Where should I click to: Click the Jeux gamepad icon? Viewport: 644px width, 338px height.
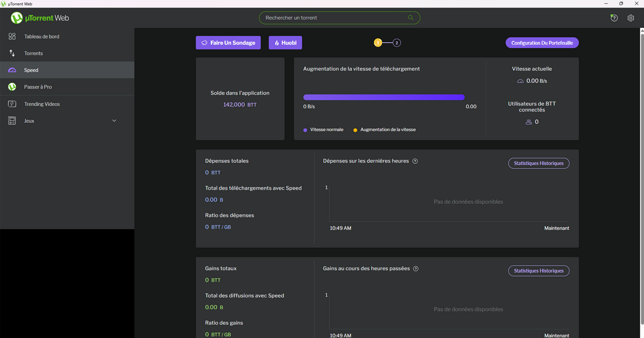click(x=12, y=121)
